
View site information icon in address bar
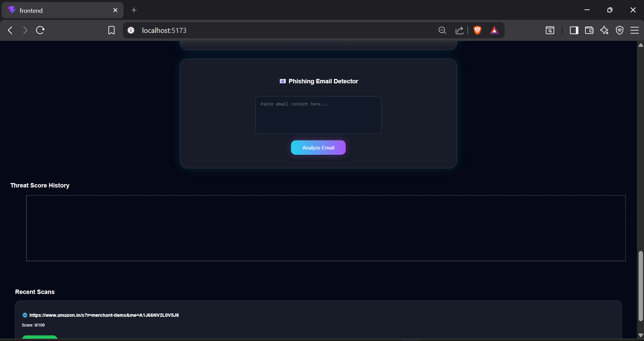(131, 30)
